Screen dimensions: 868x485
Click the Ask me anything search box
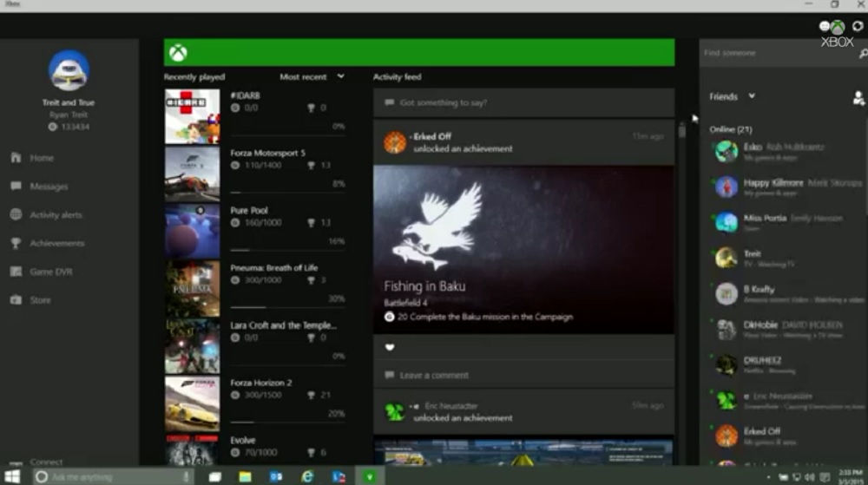(114, 476)
